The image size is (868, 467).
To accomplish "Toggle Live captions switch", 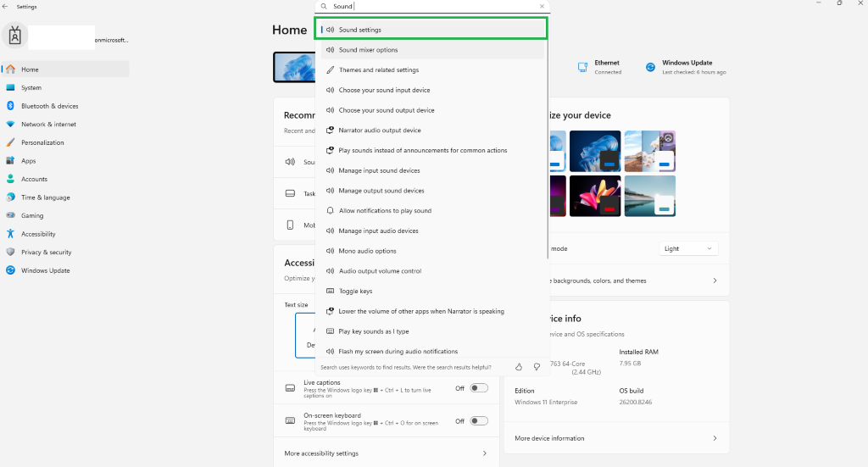I will point(479,388).
